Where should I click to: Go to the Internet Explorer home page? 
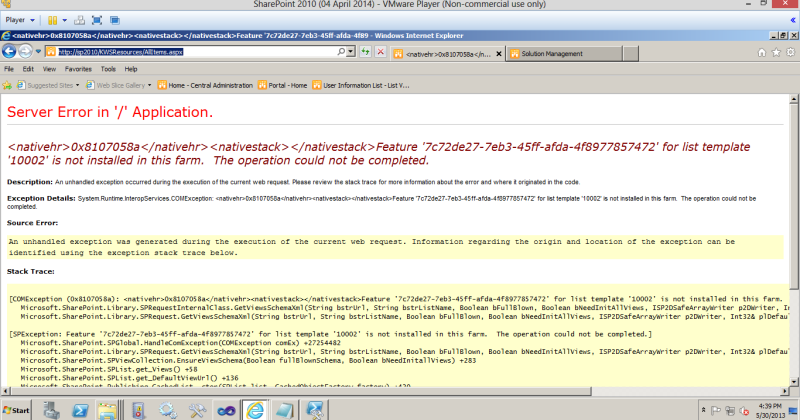[762, 53]
